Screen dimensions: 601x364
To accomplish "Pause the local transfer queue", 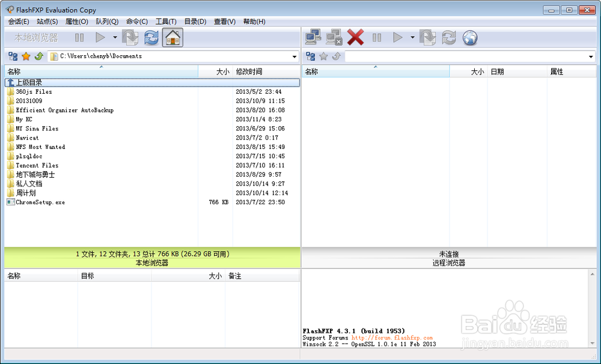I will click(79, 37).
